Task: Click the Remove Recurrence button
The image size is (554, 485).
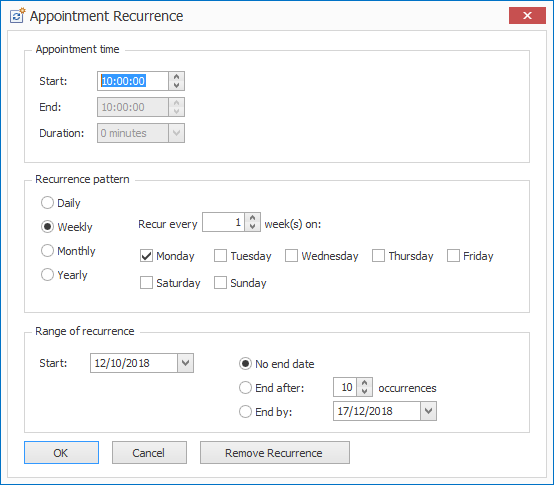Action: tap(275, 453)
